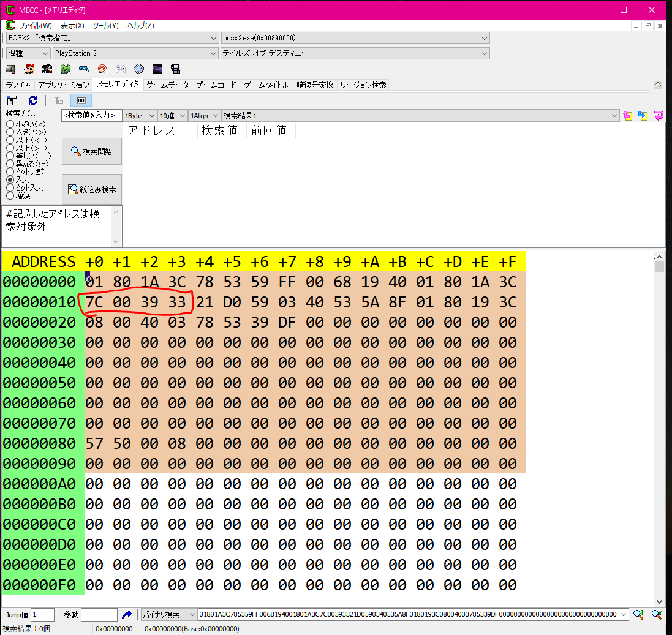The image size is (672, 635).
Task: Open the 検索結果1 results dropdown
Action: pyautogui.click(x=420, y=116)
